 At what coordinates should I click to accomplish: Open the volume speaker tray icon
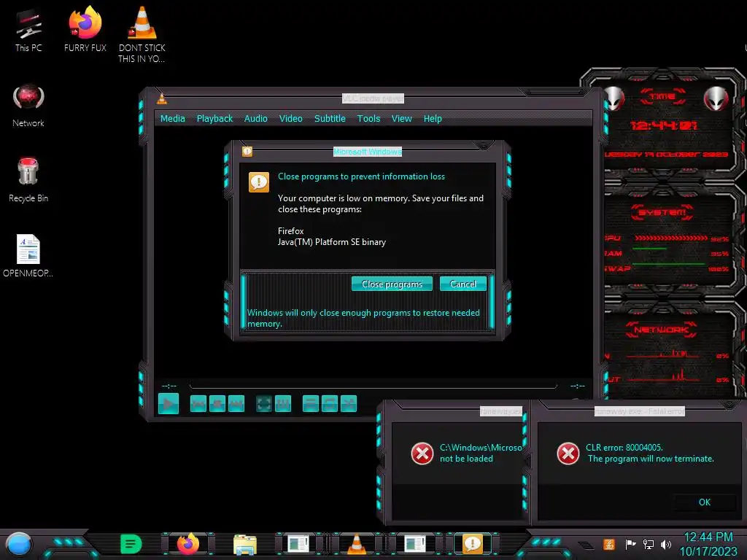click(665, 544)
